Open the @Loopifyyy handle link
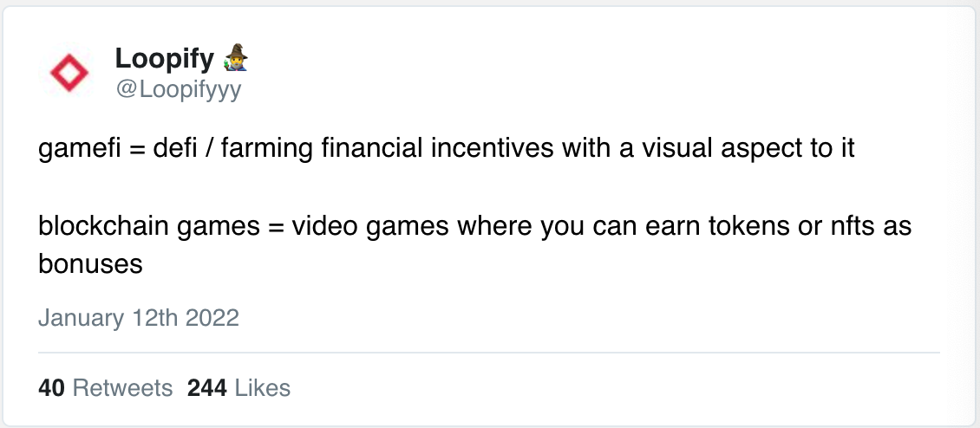 (x=178, y=90)
